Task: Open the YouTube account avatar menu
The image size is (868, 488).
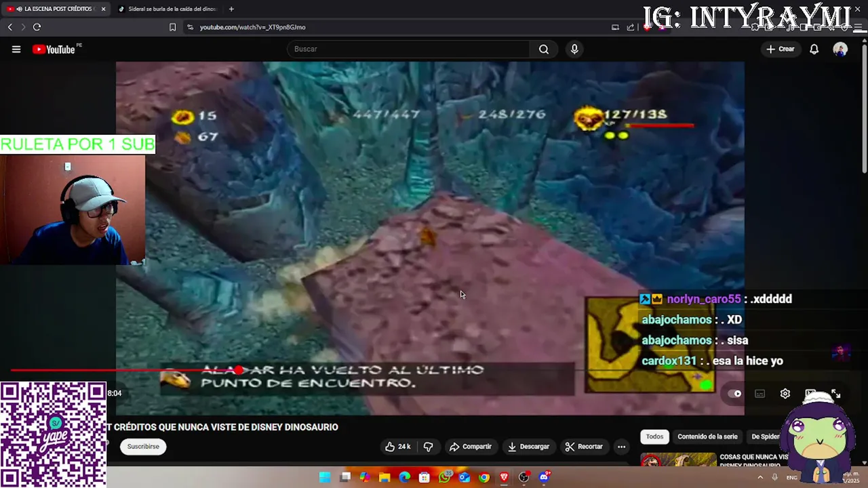Action: point(840,49)
